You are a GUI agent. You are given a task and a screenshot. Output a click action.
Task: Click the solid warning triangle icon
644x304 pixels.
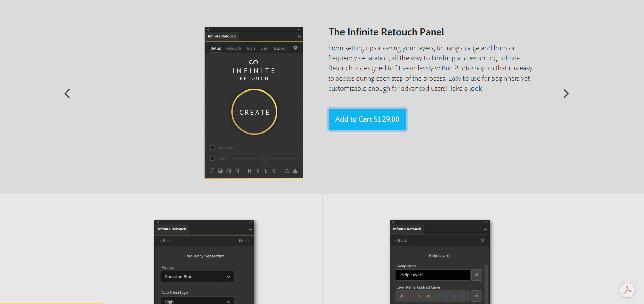(295, 171)
